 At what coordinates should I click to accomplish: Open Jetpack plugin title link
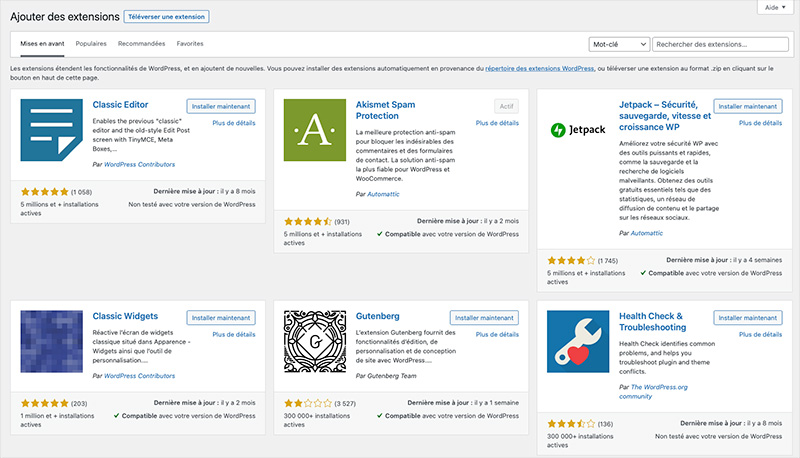click(665, 116)
